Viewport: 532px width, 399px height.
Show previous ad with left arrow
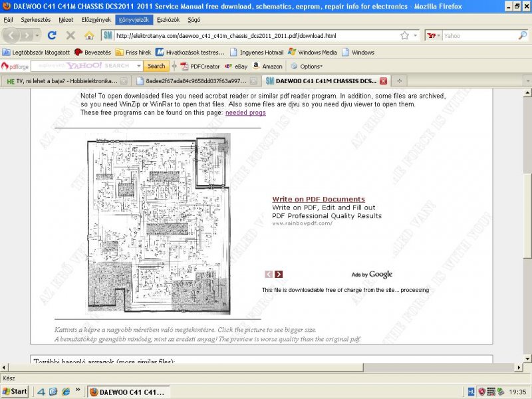tap(269, 274)
